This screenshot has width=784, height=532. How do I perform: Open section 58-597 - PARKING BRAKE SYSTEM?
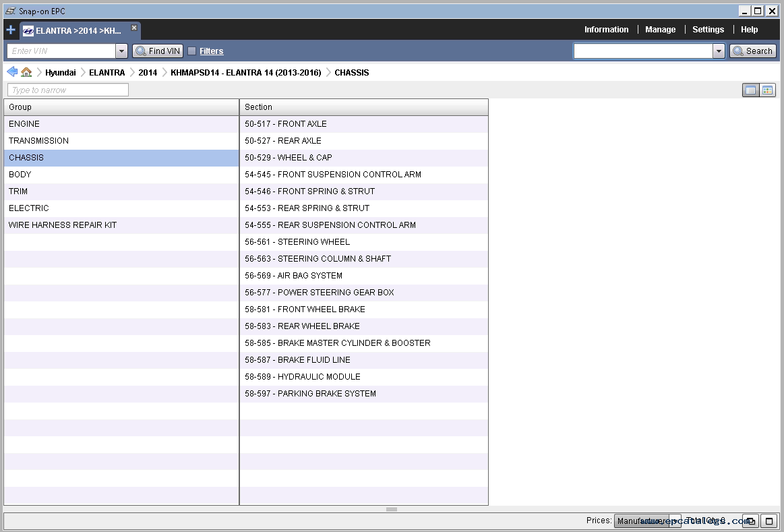364,394
